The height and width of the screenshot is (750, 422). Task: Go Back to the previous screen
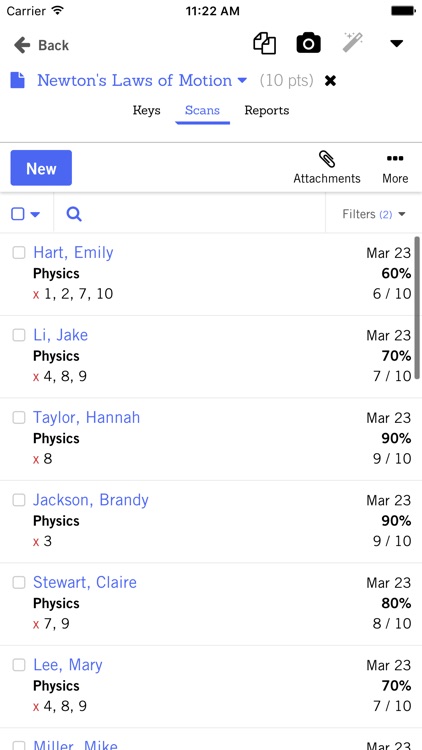(41, 45)
